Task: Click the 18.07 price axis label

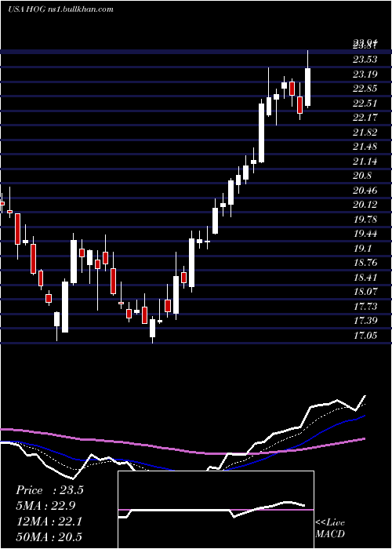Action: point(365,292)
